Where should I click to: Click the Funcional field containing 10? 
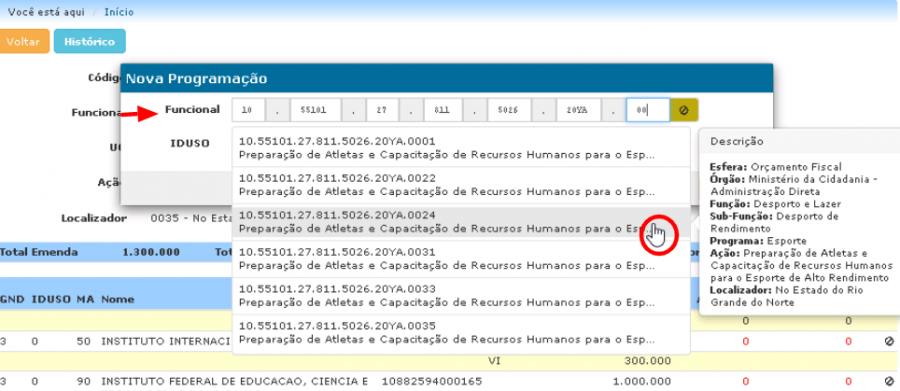tap(249, 110)
